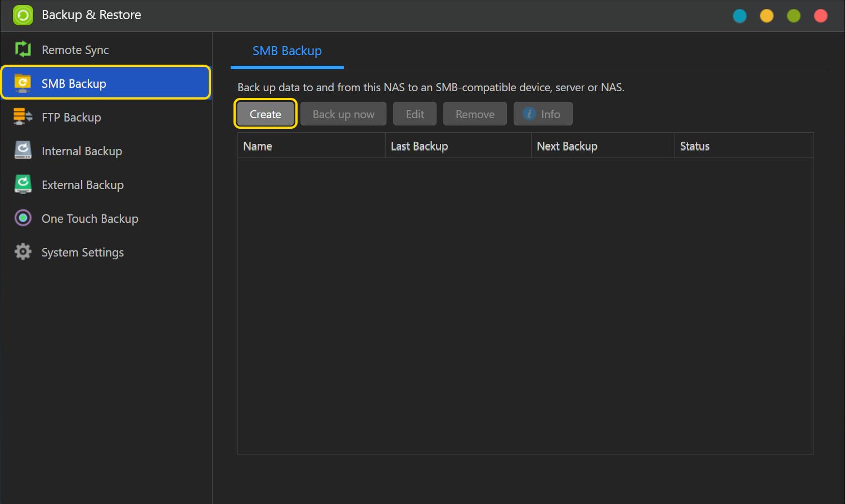
Task: Open Remote Sync in the sidebar
Action: pos(106,49)
